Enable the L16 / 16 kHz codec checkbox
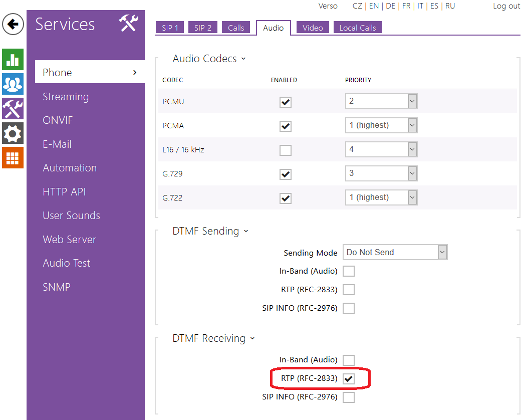525x420 pixels. (x=286, y=150)
